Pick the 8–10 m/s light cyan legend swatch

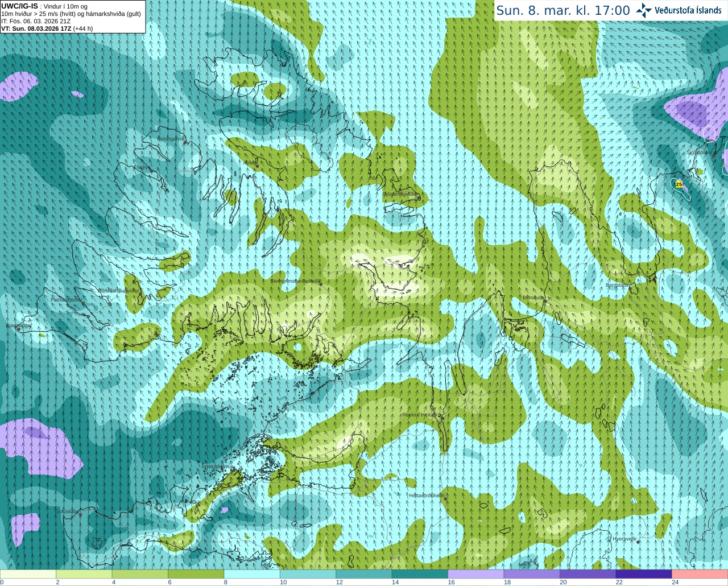[252, 574]
